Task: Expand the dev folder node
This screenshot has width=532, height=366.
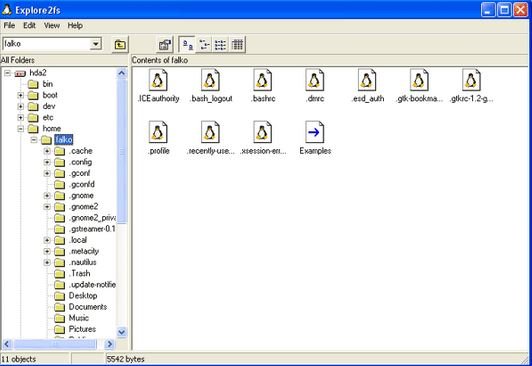Action: [x=21, y=107]
